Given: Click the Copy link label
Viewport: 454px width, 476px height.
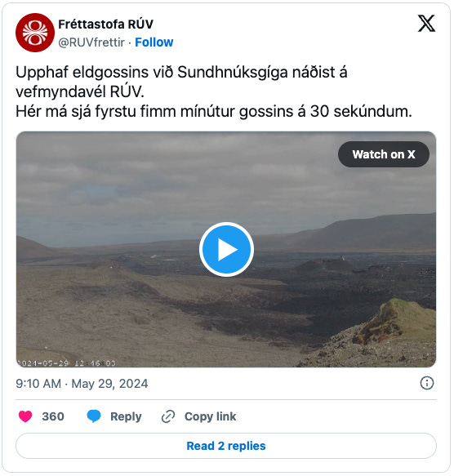Looking at the screenshot, I should tap(210, 416).
